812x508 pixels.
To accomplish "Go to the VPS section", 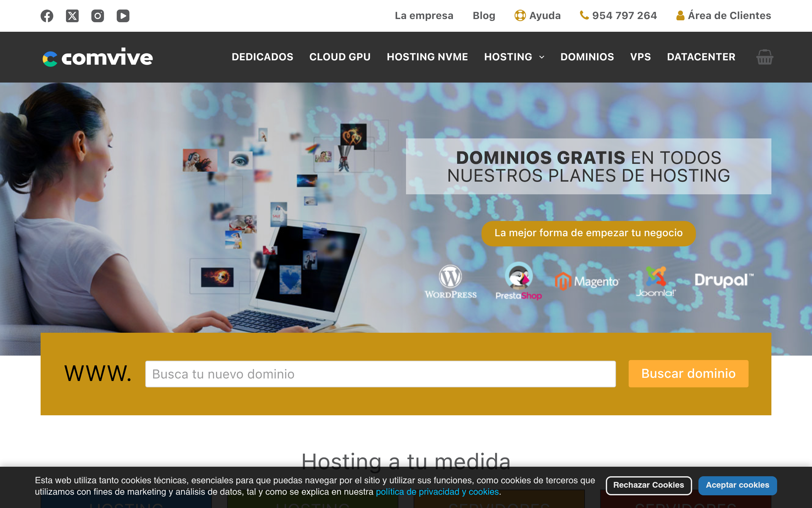I will pos(640,57).
